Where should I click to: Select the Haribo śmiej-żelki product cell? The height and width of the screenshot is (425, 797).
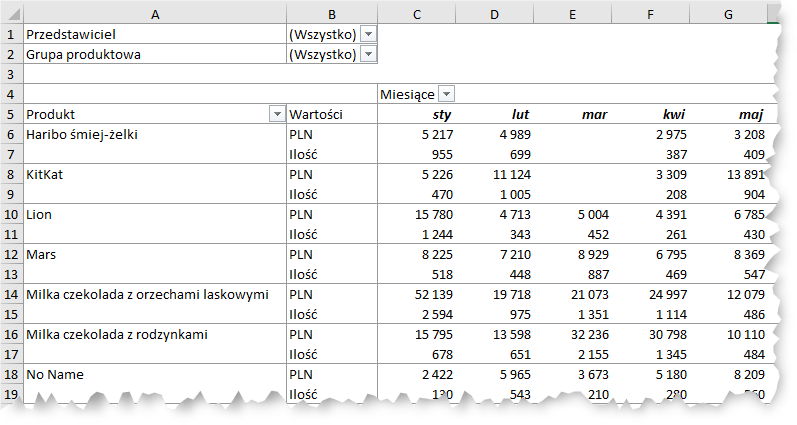[155, 134]
